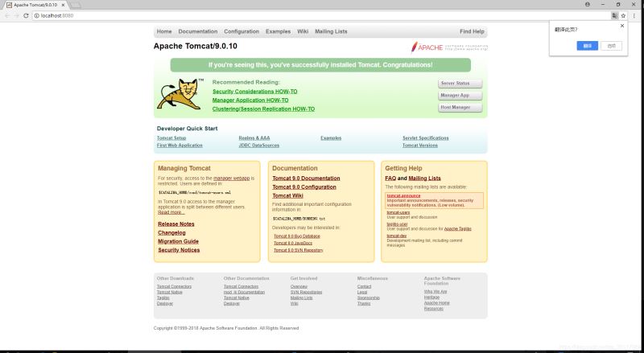Open Tomcat 9.0 SVN Repository link

pyautogui.click(x=298, y=250)
